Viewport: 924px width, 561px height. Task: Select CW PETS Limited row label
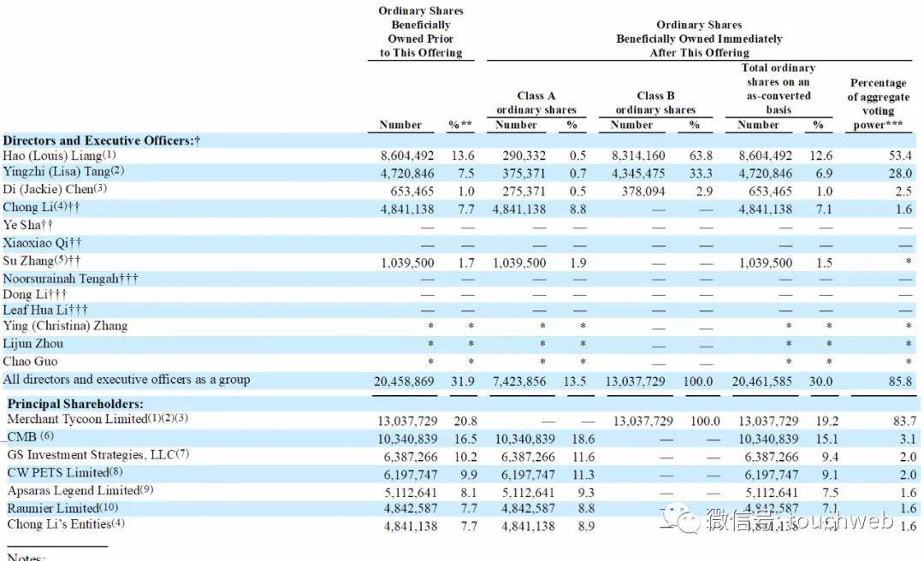tap(65, 473)
